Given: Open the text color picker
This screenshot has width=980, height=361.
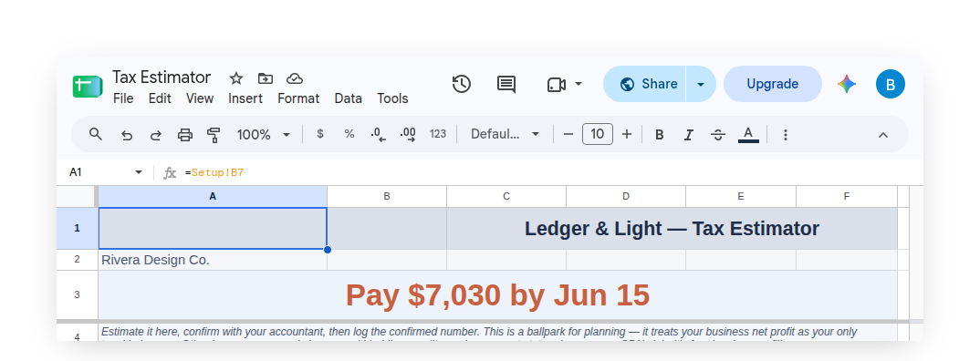Looking at the screenshot, I should pyautogui.click(x=749, y=134).
